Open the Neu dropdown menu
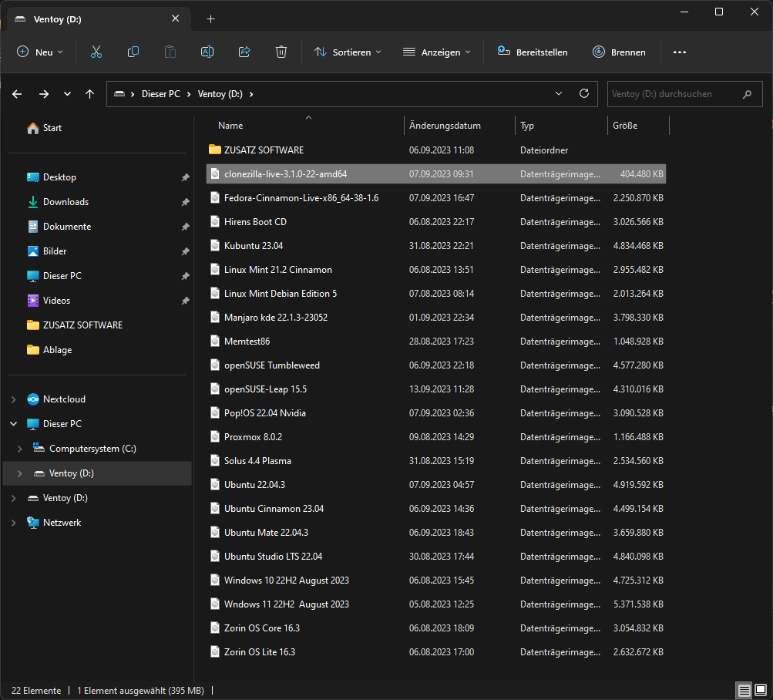 point(40,52)
